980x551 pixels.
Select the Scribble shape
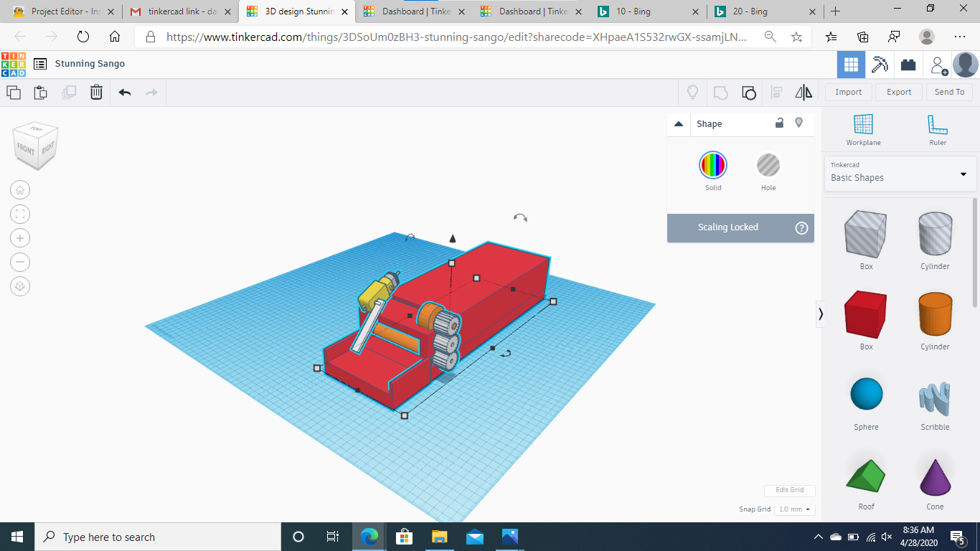[x=935, y=398]
